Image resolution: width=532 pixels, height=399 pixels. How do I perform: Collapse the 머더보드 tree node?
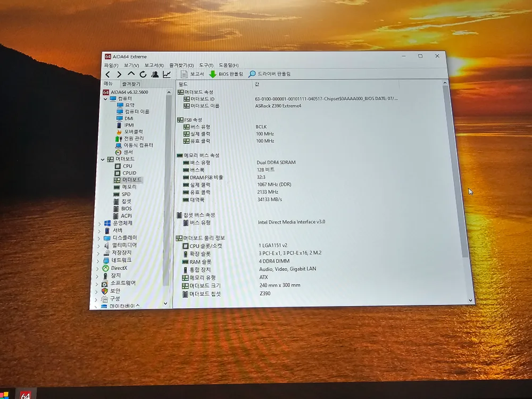pyautogui.click(x=103, y=159)
